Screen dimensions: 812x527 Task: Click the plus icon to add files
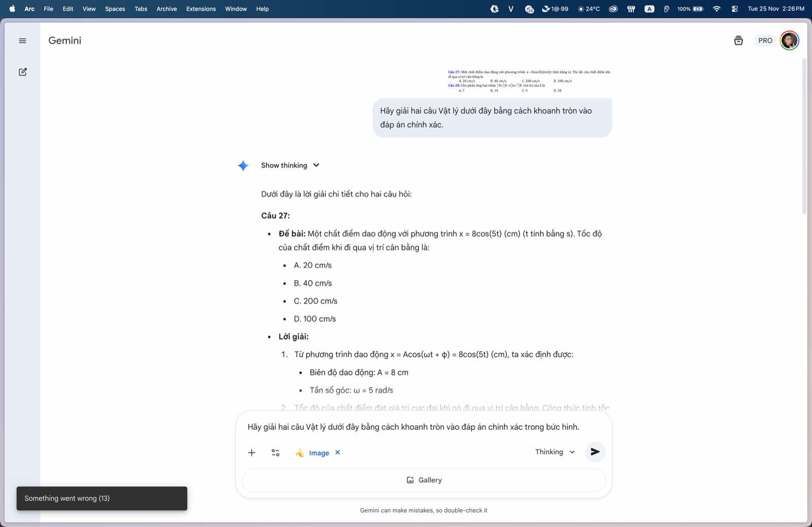[x=252, y=452]
